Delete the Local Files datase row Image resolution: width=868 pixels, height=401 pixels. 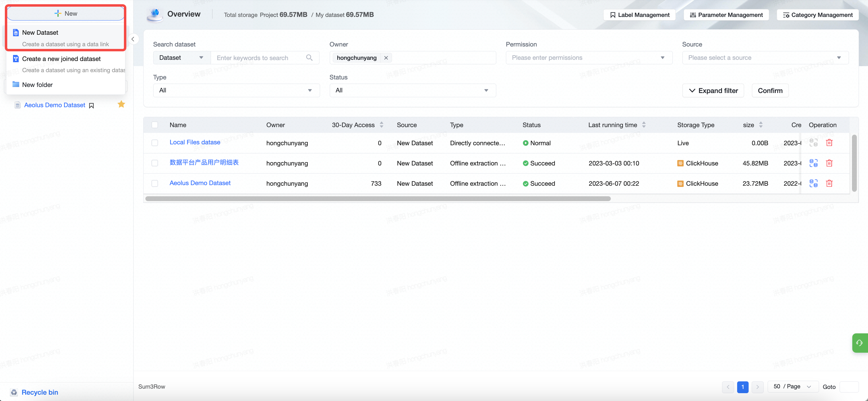click(829, 143)
